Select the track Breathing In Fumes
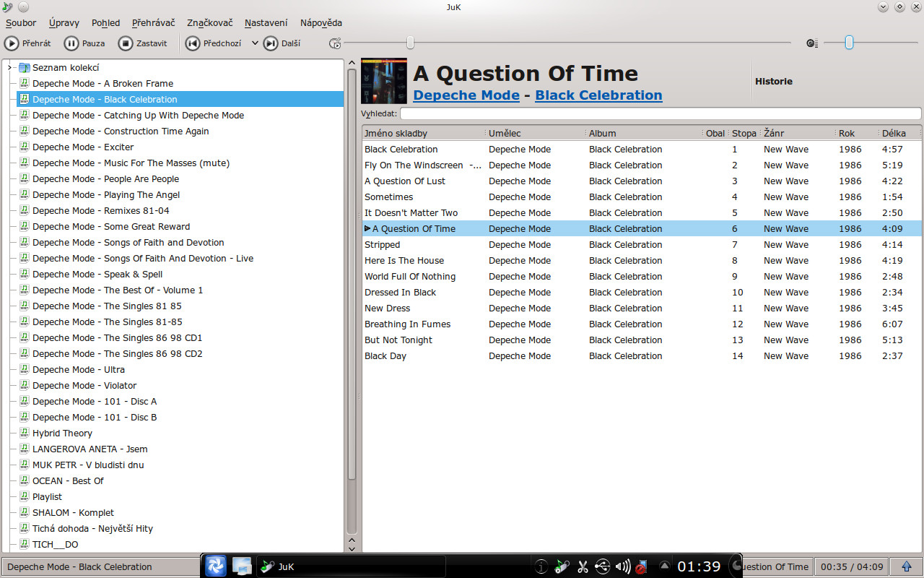The image size is (924, 578). pos(642,324)
